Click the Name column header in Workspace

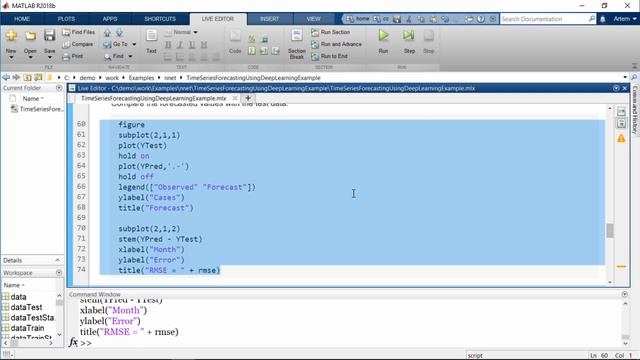coord(14,285)
